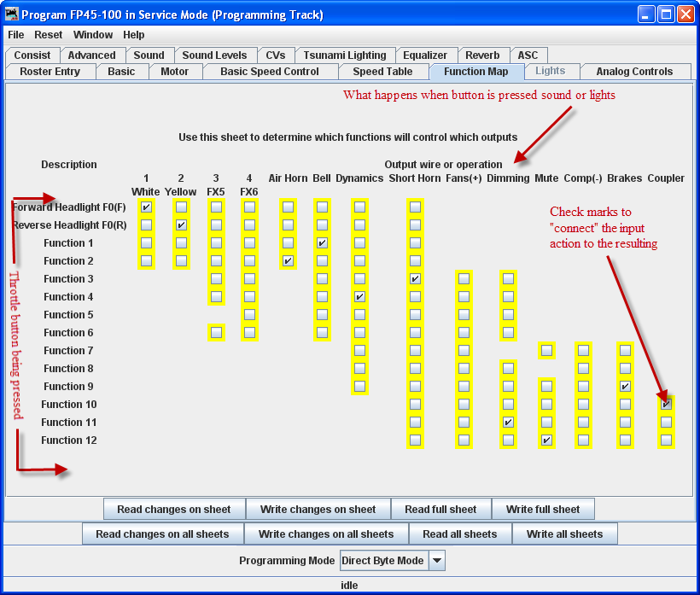700x595 pixels.
Task: Uncheck Reverse Headlight F0(R) Yellow output checkbox
Action: pos(181,225)
